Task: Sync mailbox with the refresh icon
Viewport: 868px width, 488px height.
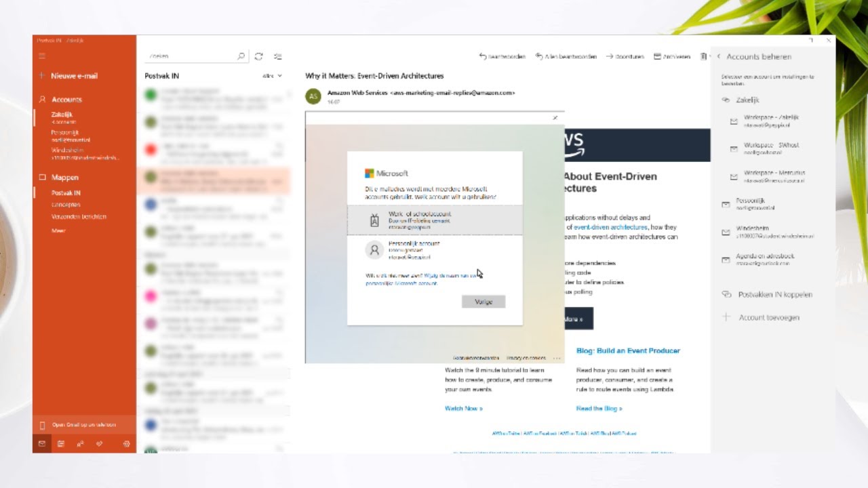Action: 258,56
